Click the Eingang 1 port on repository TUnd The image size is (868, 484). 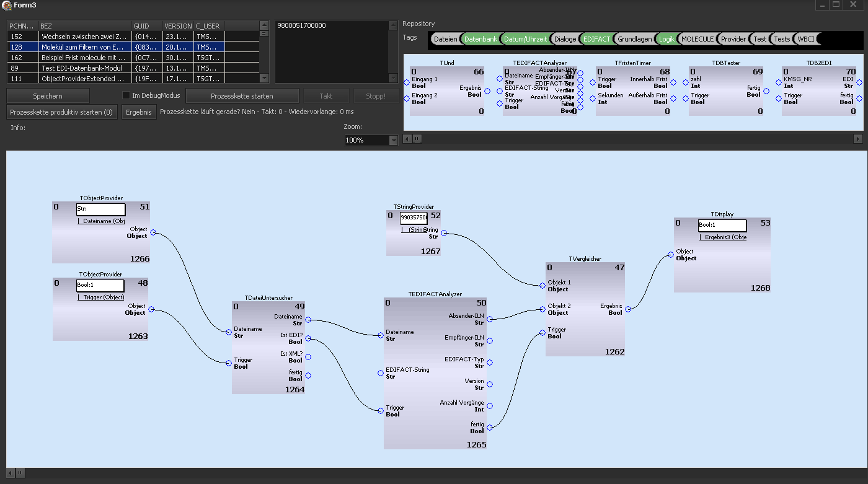pyautogui.click(x=407, y=82)
